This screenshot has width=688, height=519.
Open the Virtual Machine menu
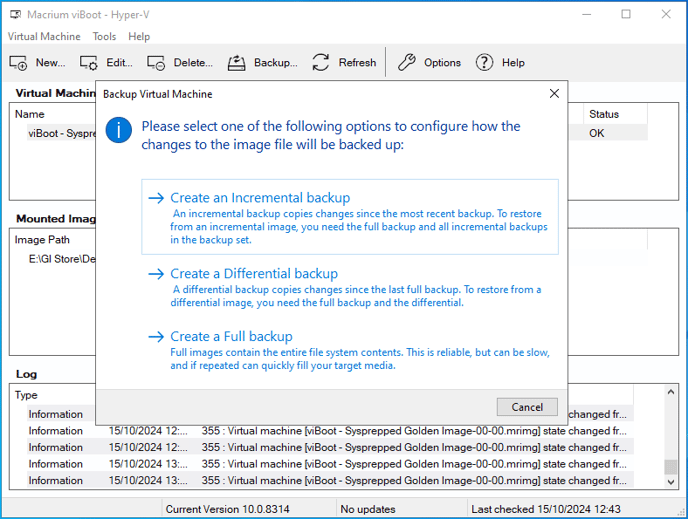44,36
